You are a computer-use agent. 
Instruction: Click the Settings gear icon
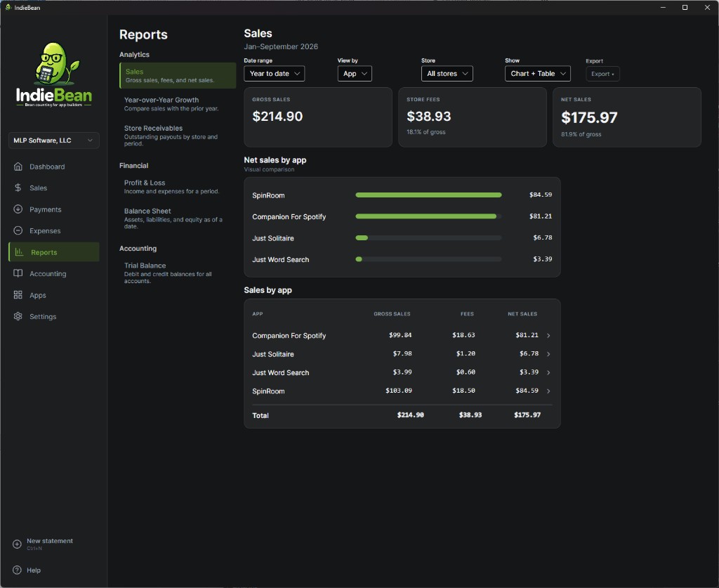(x=18, y=316)
